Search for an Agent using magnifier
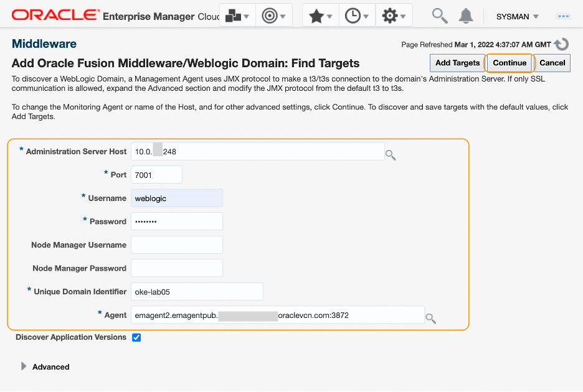 coord(430,318)
